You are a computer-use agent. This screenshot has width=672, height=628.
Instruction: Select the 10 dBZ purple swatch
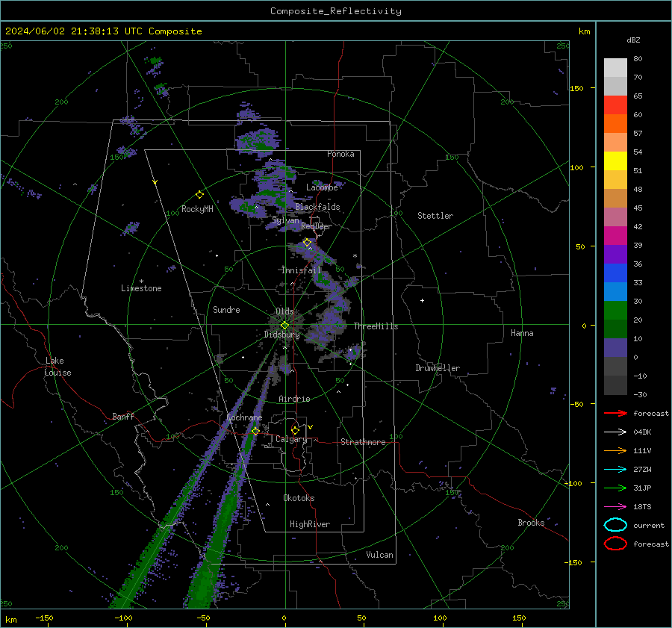click(615, 348)
